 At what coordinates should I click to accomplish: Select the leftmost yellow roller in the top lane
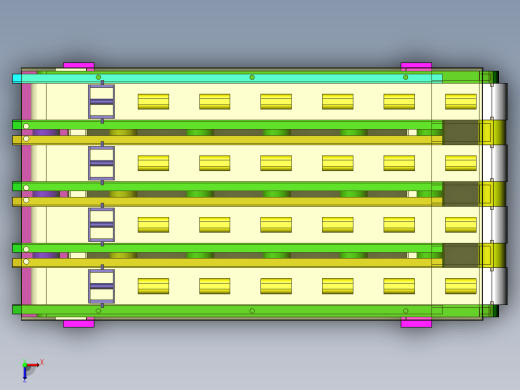coord(153,102)
